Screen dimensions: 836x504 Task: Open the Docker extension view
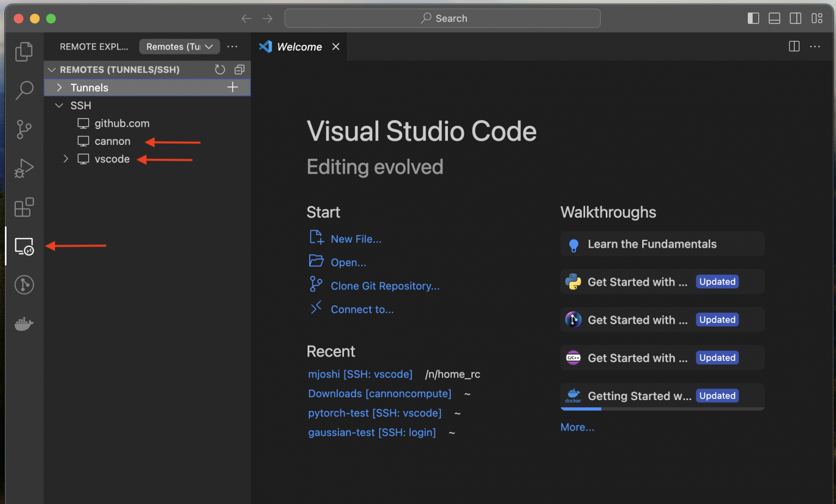point(24,324)
